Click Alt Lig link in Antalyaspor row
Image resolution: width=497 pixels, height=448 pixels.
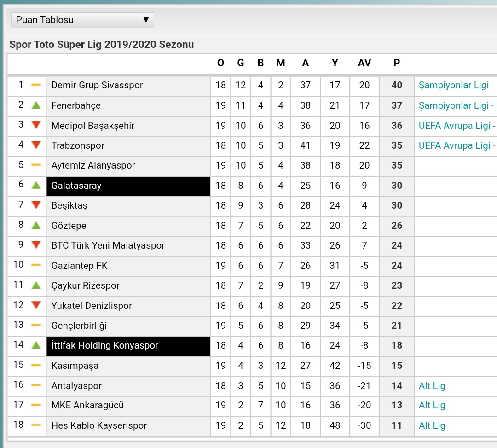click(432, 386)
